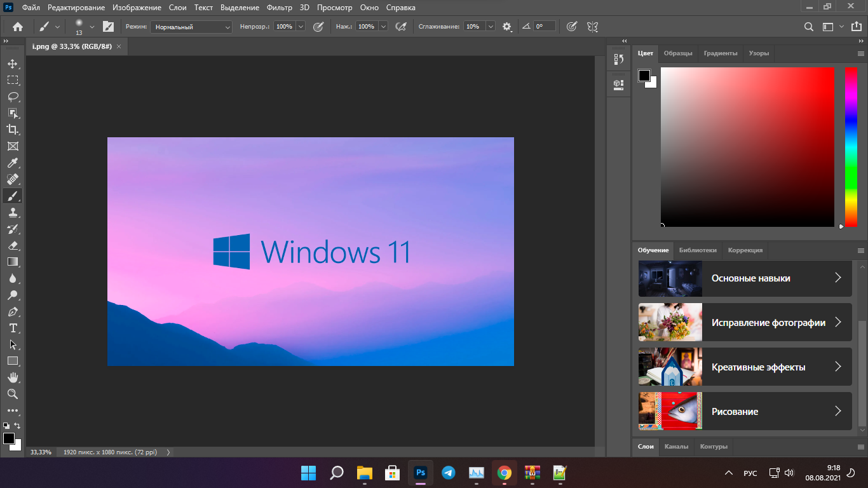Open the Фильтр menu

pyautogui.click(x=280, y=8)
